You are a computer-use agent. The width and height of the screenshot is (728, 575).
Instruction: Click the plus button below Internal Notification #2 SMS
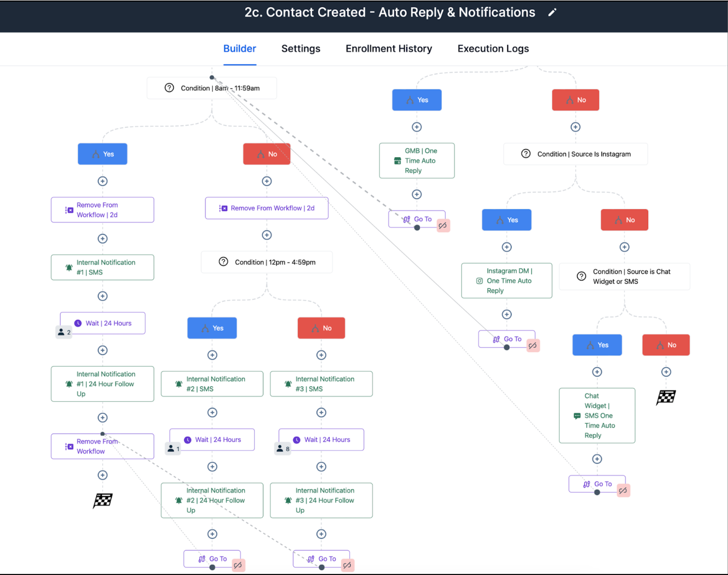213,413
